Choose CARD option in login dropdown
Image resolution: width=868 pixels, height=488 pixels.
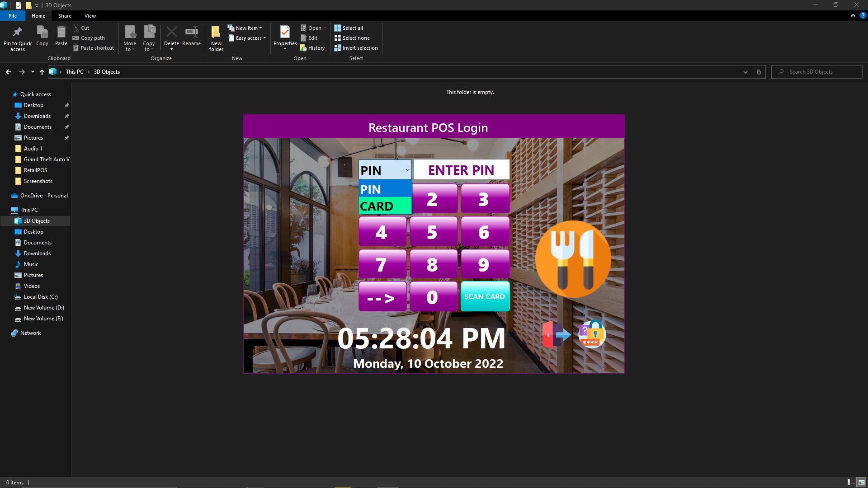click(x=385, y=206)
